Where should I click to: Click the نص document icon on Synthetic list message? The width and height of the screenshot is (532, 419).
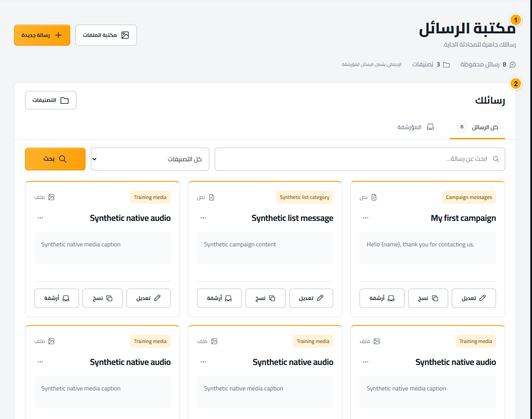point(212,197)
